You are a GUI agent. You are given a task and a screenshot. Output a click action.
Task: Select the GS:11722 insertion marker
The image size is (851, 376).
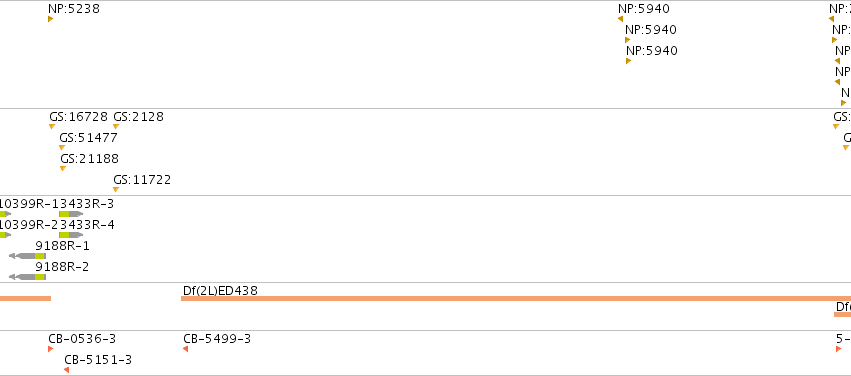[x=116, y=189]
